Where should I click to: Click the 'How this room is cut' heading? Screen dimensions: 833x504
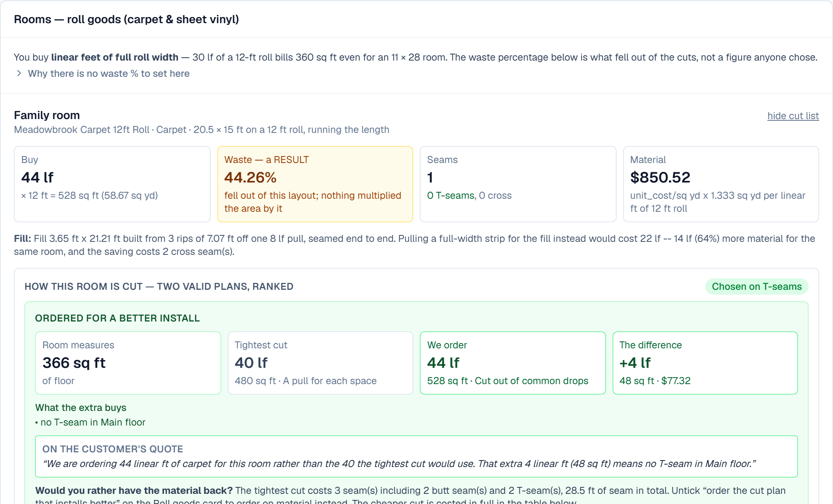(x=159, y=287)
